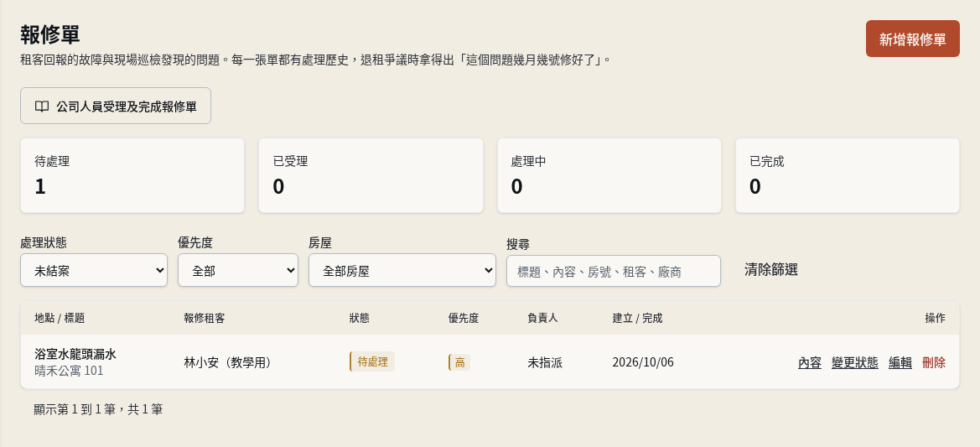Select the 已受理 summary card
980x447 pixels.
371,175
